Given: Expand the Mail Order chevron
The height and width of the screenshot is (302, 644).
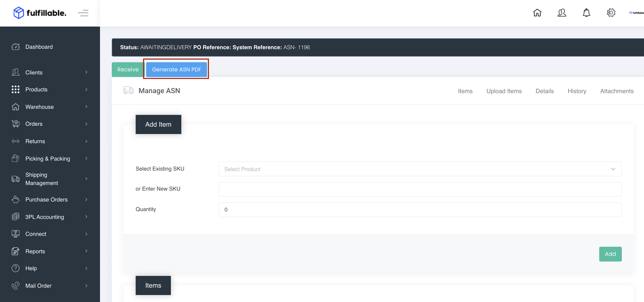Looking at the screenshot, I should tap(86, 285).
